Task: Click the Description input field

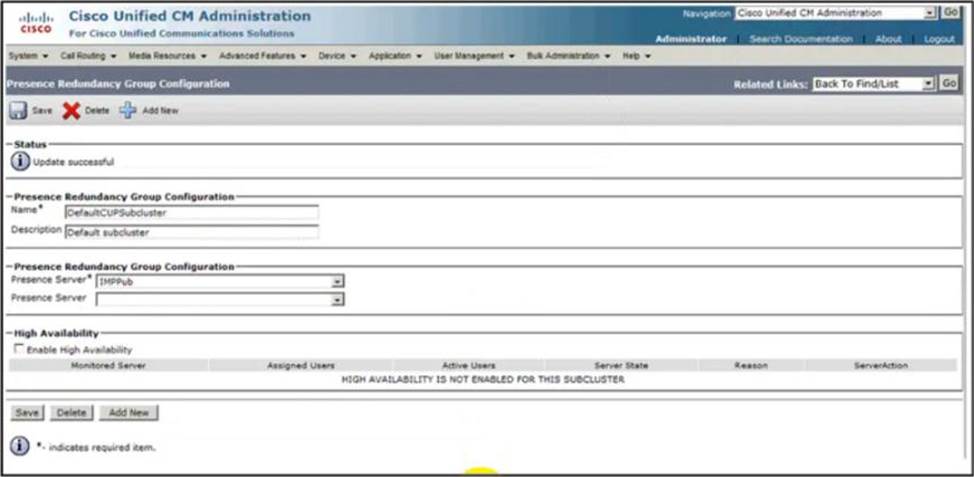Action: (191, 232)
